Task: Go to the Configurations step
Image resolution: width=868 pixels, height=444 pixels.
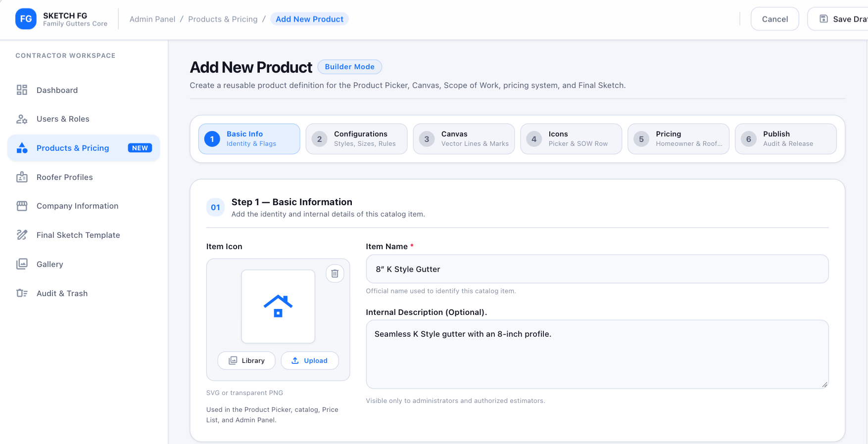Action: pos(357,139)
